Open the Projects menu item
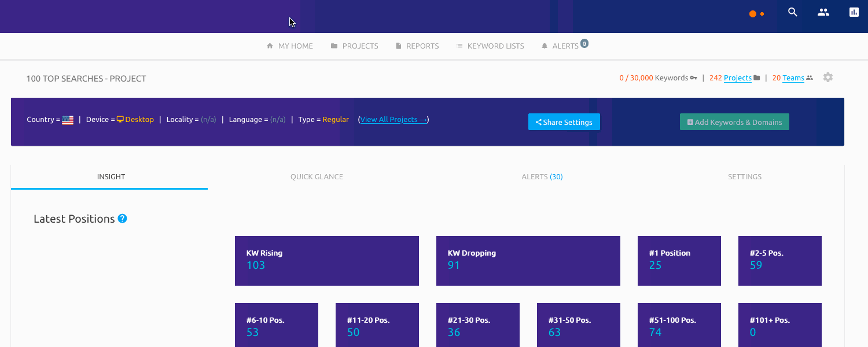 coord(354,46)
